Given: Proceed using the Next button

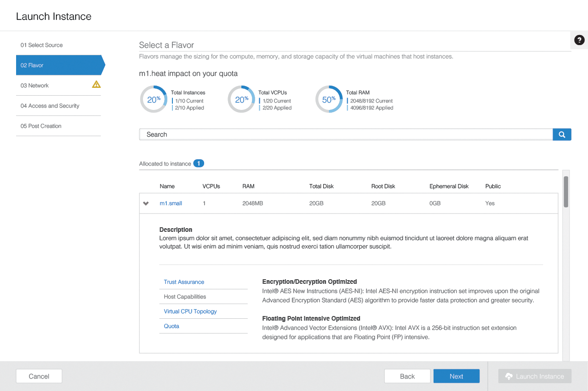Looking at the screenshot, I should click(456, 376).
